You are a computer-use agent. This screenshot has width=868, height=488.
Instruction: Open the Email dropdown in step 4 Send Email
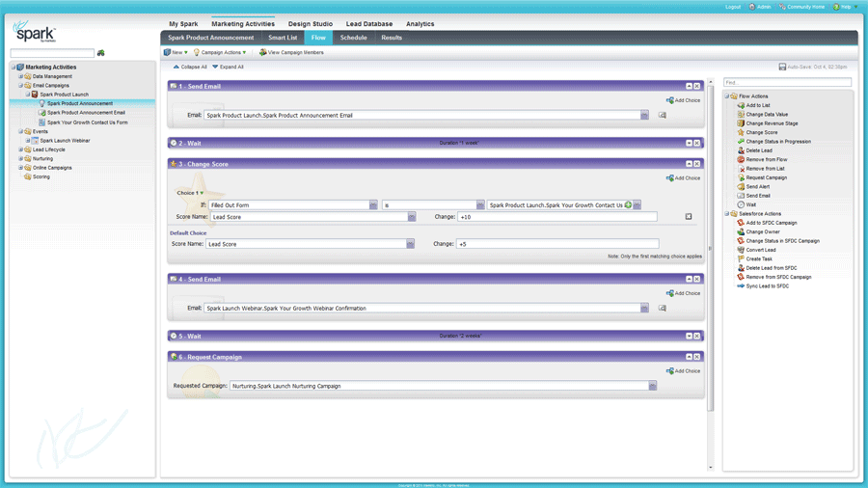pos(644,309)
